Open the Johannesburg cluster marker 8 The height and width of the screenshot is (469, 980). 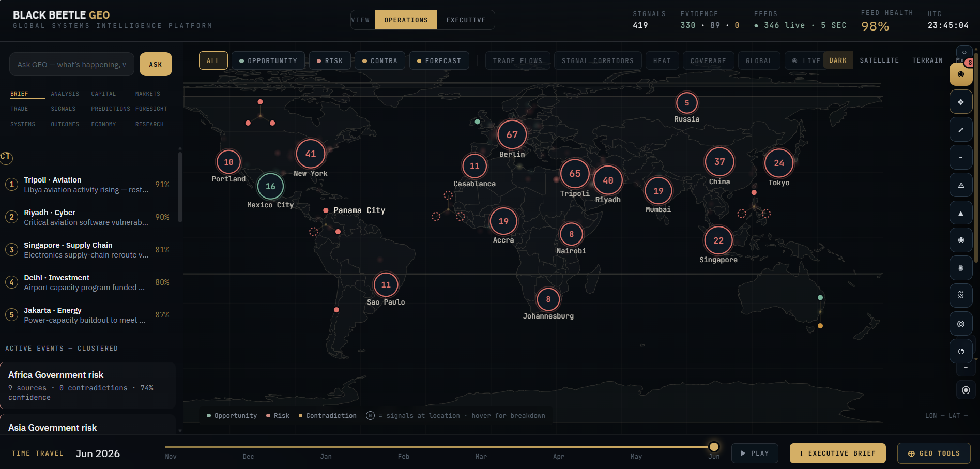coord(548,299)
